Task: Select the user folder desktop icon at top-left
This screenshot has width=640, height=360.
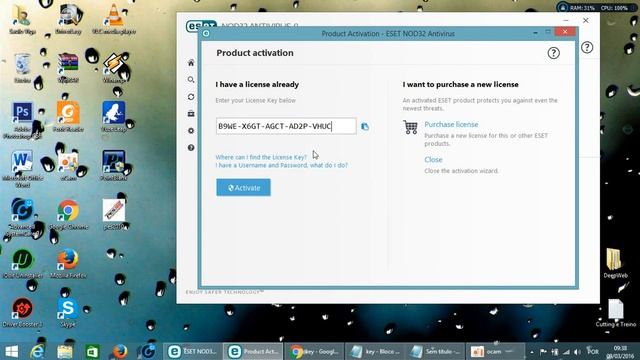Action: point(22,19)
